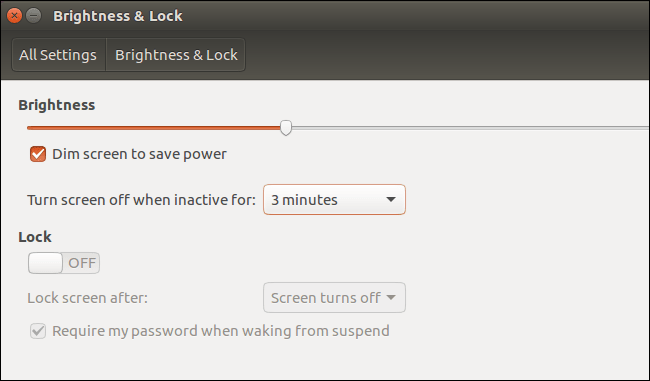Turn on the Lock switch
The height and width of the screenshot is (381, 650).
(64, 263)
